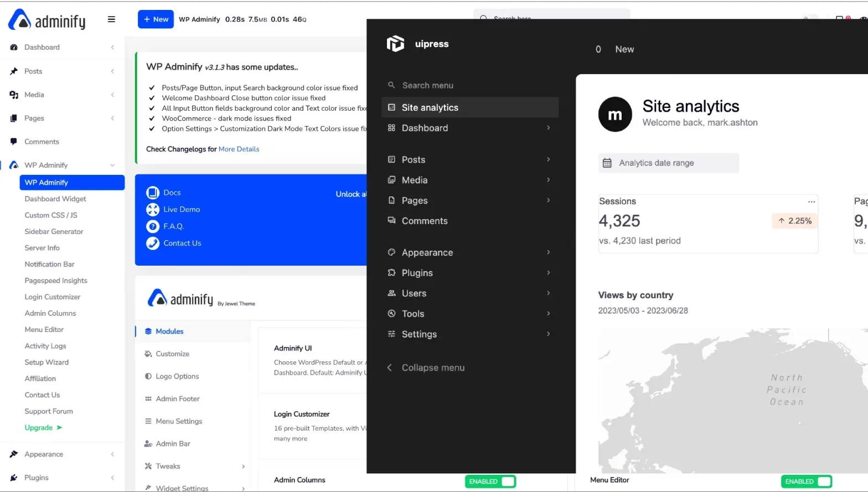The image size is (868, 492).
Task: Open the Logo Options tab
Action: point(192,376)
